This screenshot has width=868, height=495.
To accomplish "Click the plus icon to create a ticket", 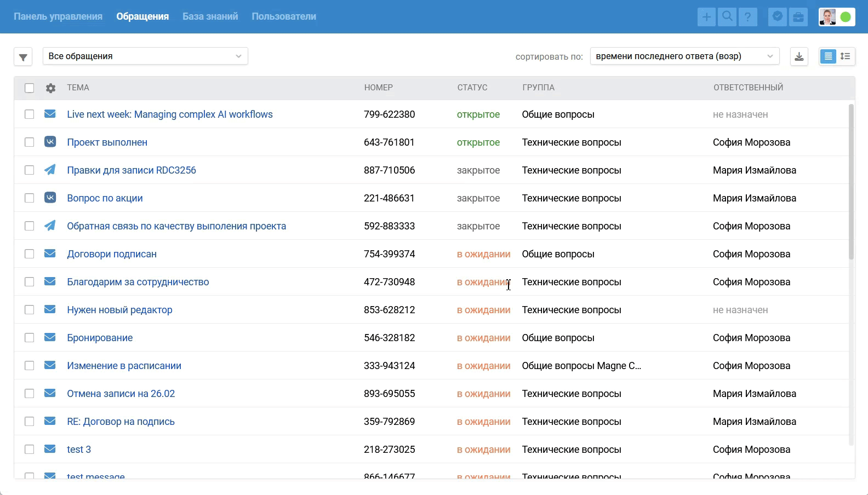I will (x=706, y=17).
